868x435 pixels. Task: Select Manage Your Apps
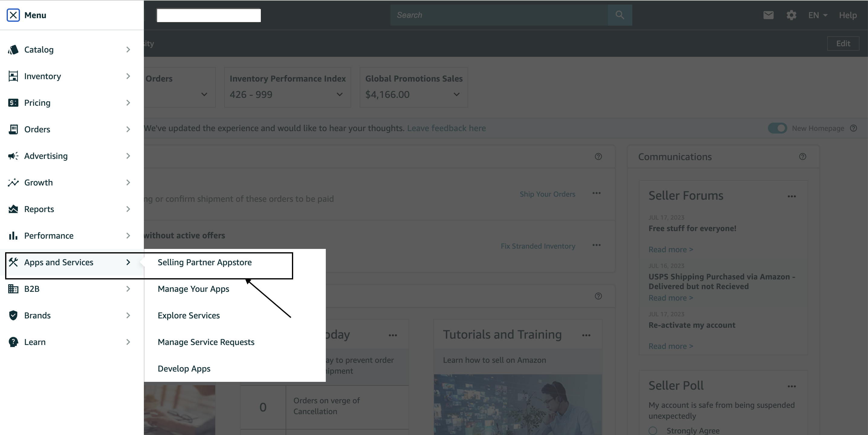coord(193,289)
